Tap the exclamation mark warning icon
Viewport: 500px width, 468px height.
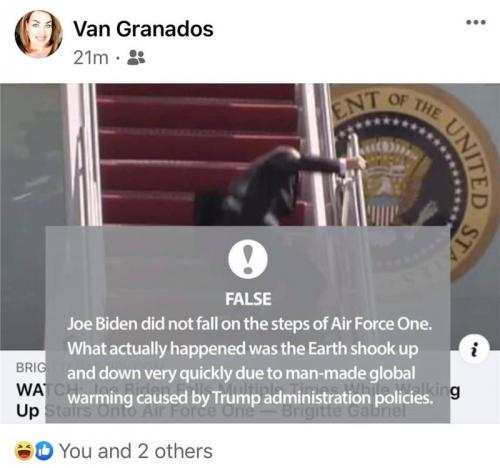(248, 259)
